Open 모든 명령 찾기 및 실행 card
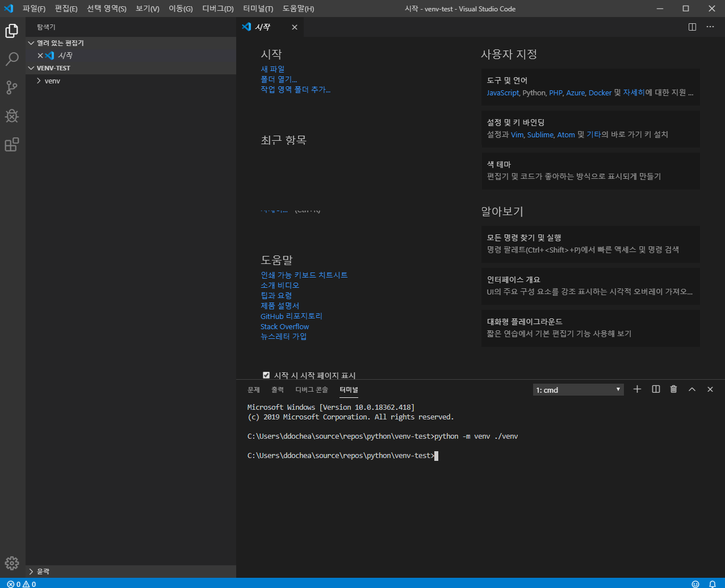 coord(590,243)
